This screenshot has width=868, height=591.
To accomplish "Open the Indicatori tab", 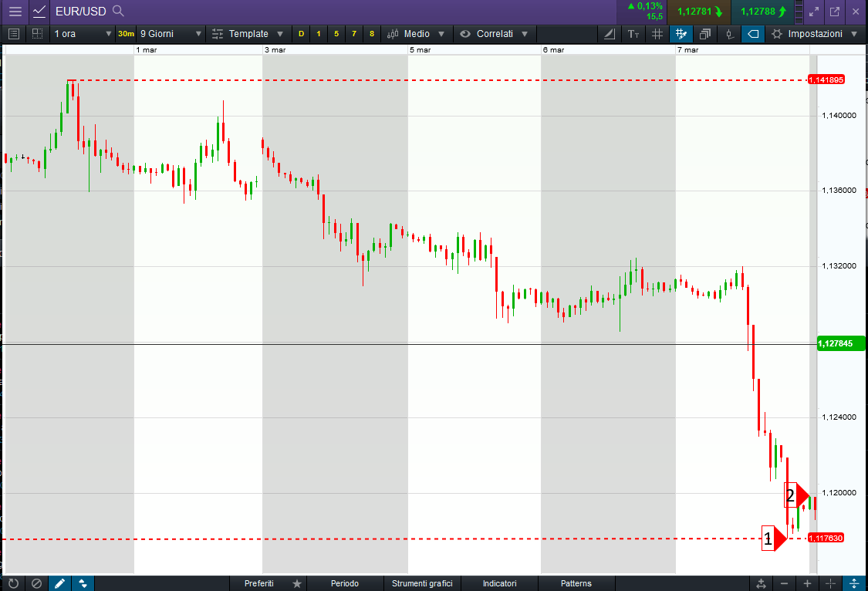I will coord(499,583).
